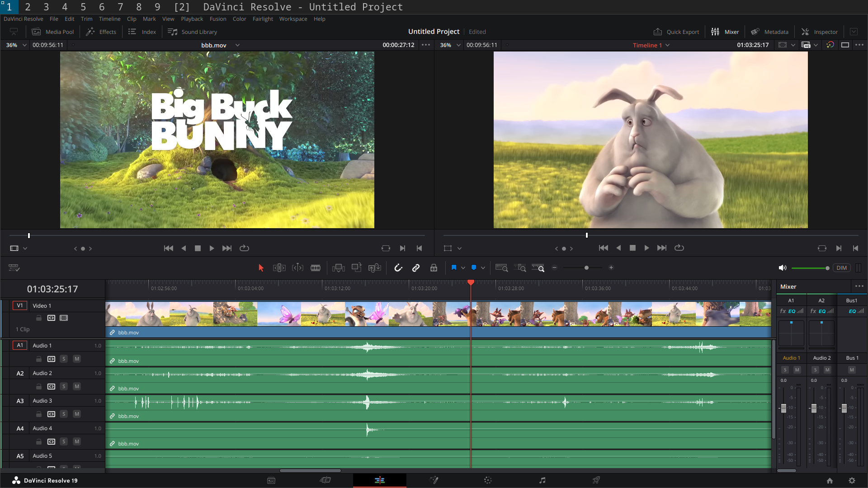Click the Quick Export button
Screen dimensions: 868x488
676,32
